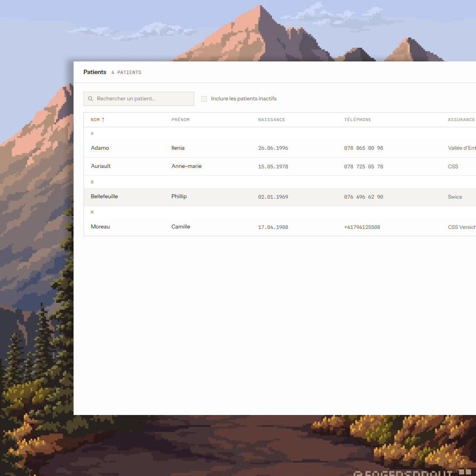This screenshot has width=476, height=476.
Task: Sort by the PRÉNOM column header
Action: pos(180,119)
